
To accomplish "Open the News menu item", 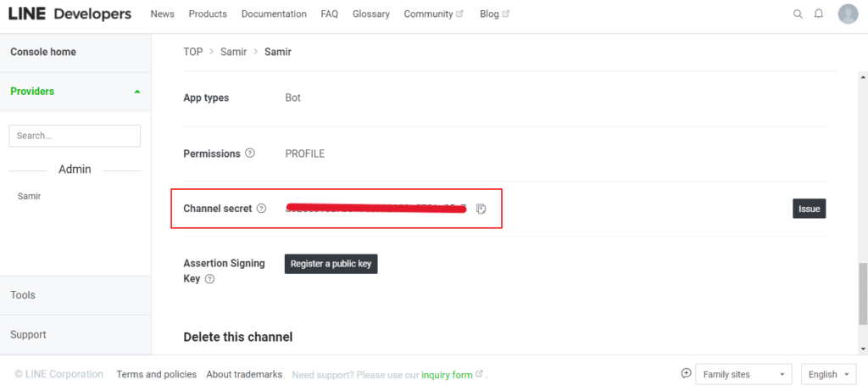I will click(x=162, y=14).
